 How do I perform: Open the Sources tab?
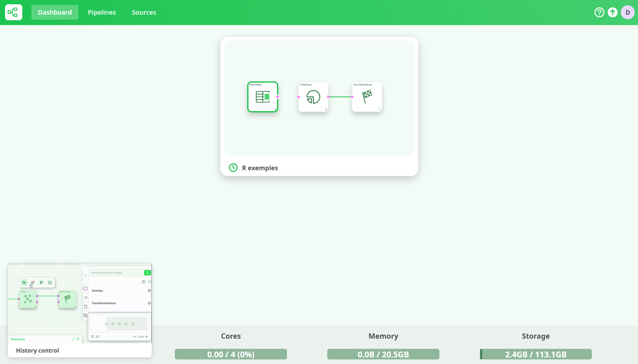[144, 12]
